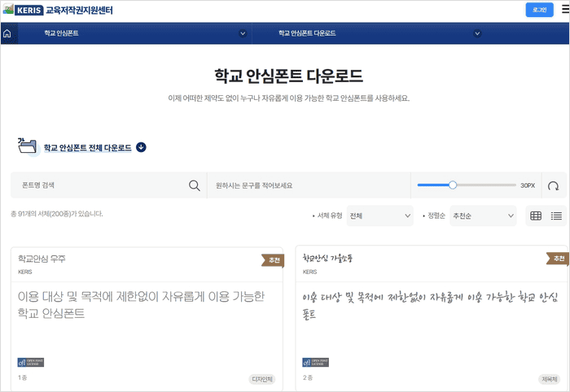This screenshot has width=570, height=392.
Task: Go to home via house icon
Action: 7,33
